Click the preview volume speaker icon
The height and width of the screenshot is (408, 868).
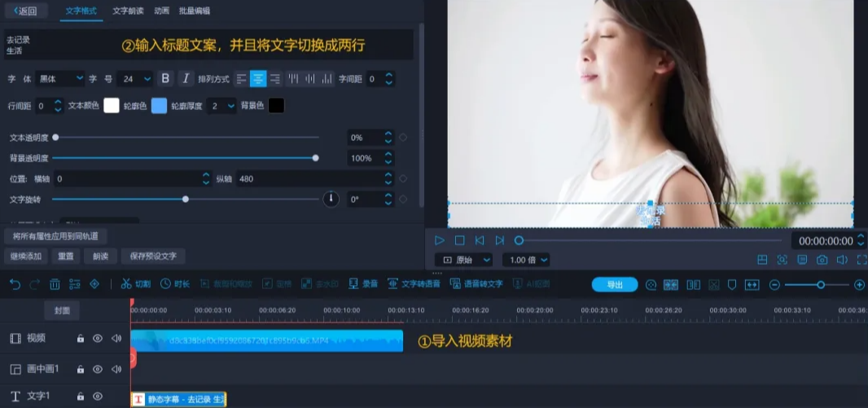(842, 260)
